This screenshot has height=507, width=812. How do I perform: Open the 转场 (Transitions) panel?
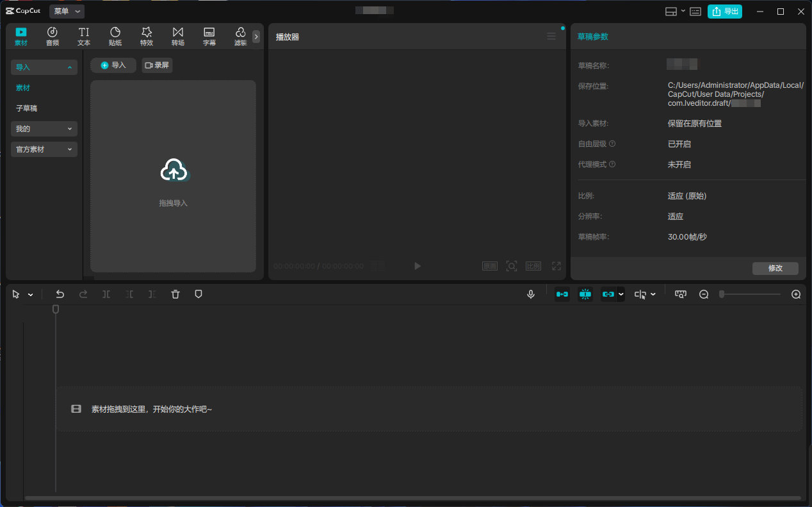(x=178, y=37)
